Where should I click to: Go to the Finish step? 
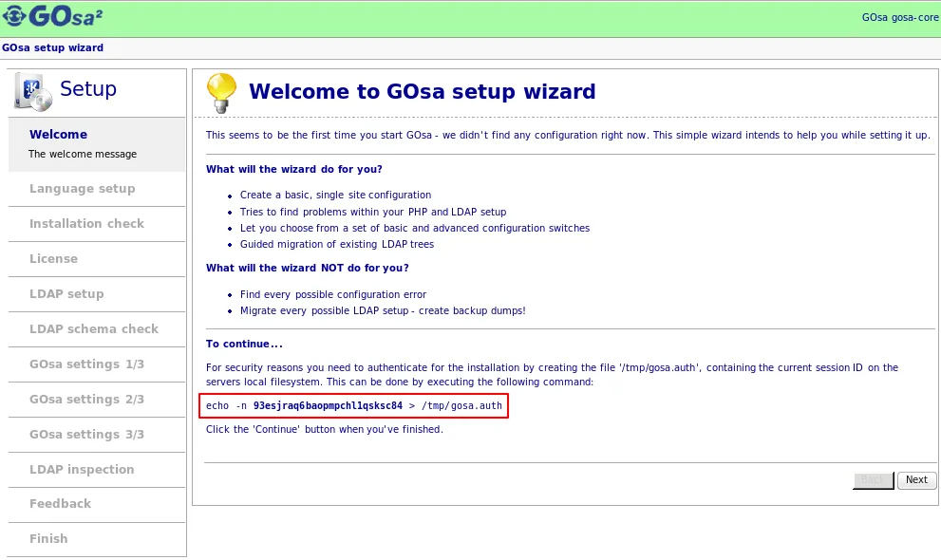[48, 538]
